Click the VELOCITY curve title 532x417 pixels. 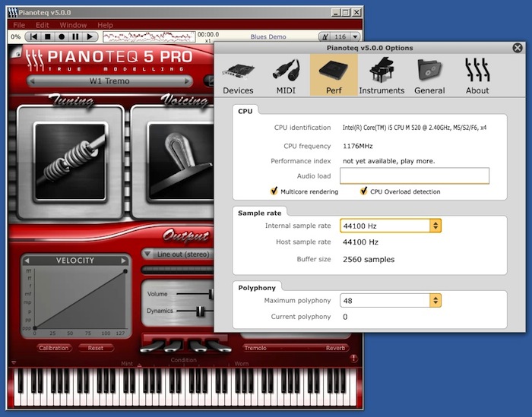coord(75,261)
